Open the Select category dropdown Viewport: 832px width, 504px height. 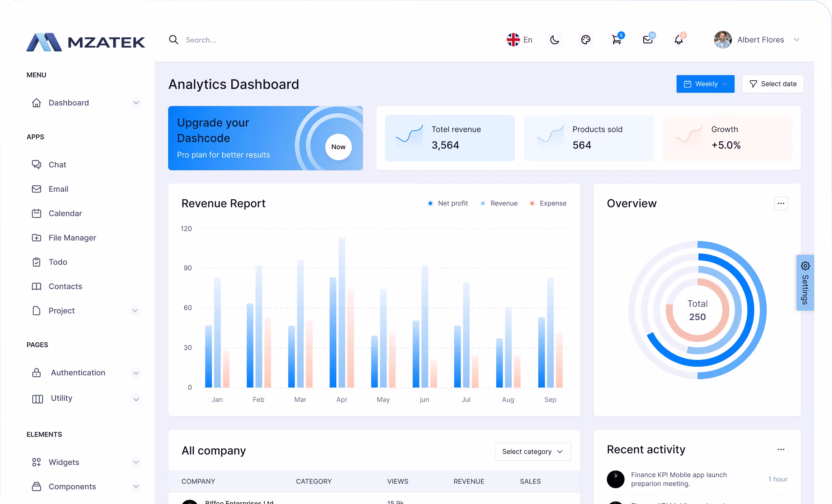coord(533,452)
